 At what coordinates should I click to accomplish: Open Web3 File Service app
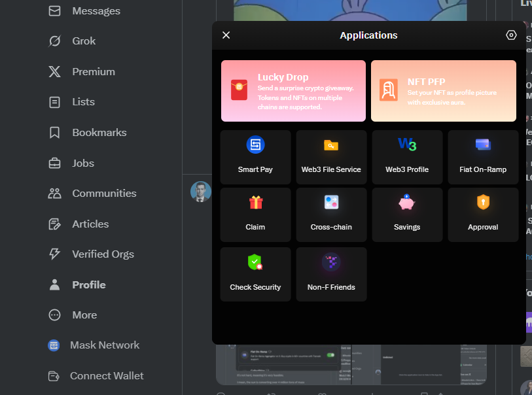[331, 158]
